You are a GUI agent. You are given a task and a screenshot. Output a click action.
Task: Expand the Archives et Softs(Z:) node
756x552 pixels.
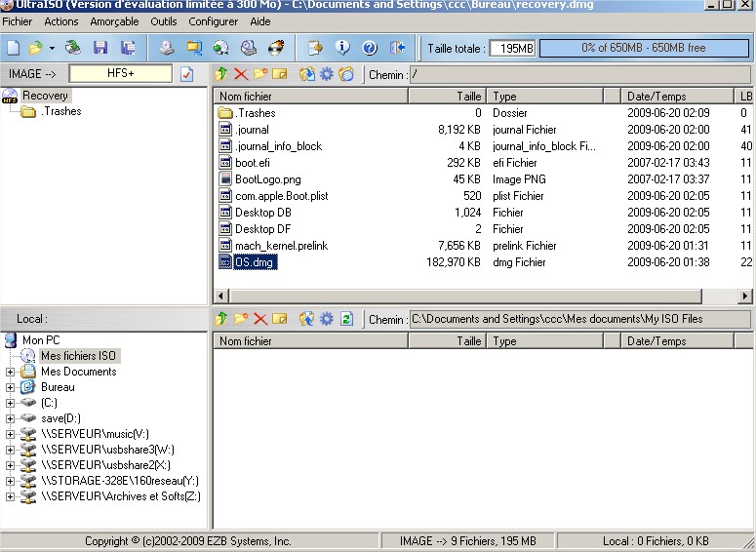(10, 496)
